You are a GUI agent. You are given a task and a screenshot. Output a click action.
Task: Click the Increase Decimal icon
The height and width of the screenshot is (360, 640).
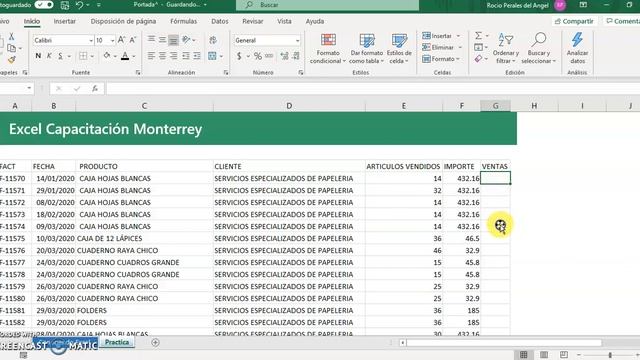tap(284, 56)
